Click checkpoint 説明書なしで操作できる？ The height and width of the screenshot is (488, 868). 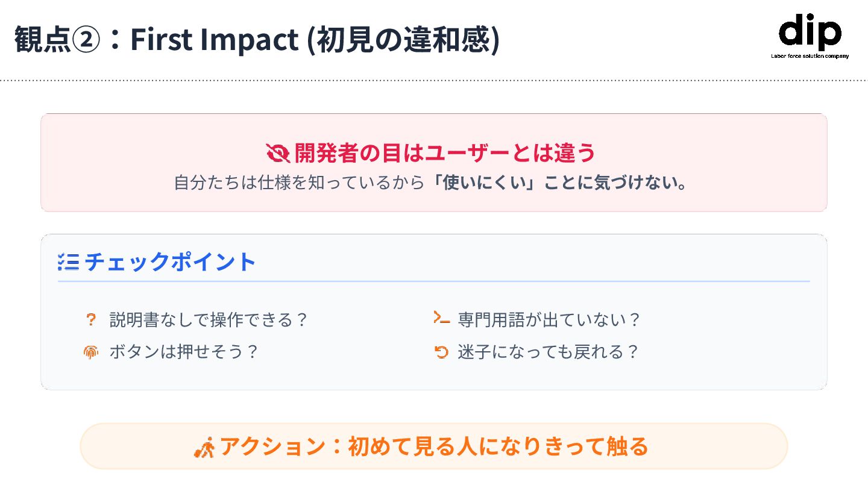pos(209,320)
